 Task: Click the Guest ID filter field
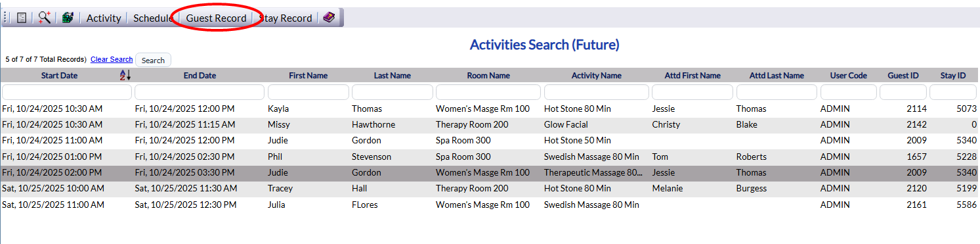(x=903, y=92)
